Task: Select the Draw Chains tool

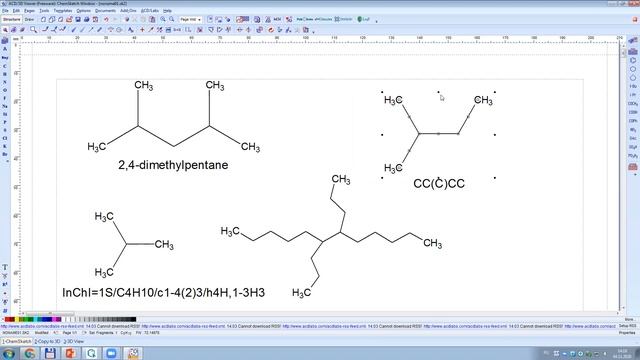Action: point(62,30)
